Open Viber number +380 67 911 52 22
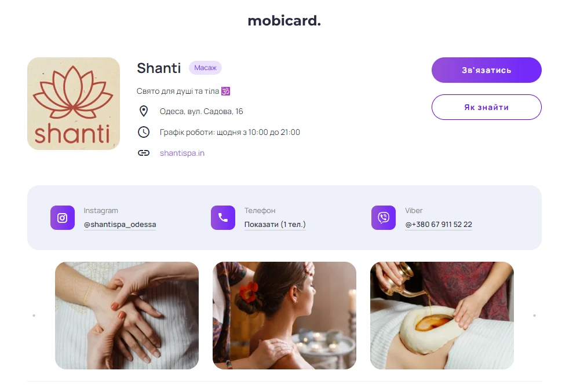The width and height of the screenshot is (573, 392). tap(439, 224)
